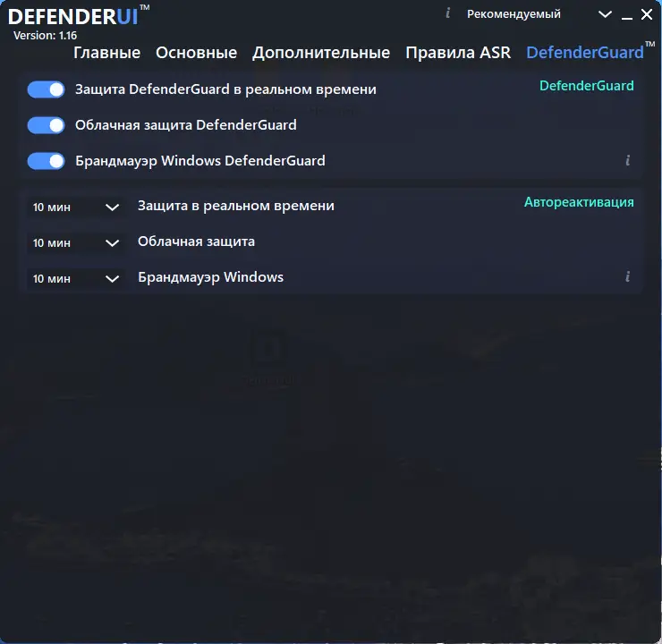Click the info icon next to Рекомендуемый profile
The width and height of the screenshot is (662, 644).
click(x=448, y=13)
